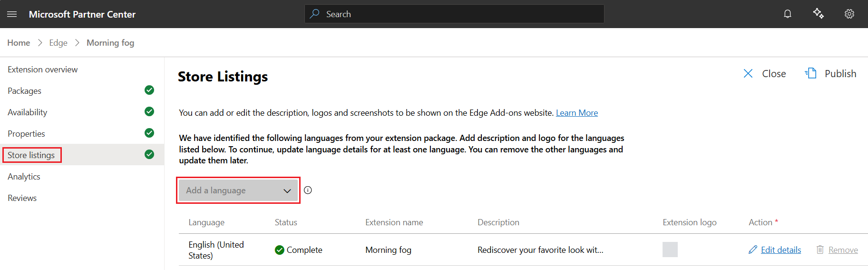Open Analytics in sidebar
The width and height of the screenshot is (868, 270).
point(24,177)
